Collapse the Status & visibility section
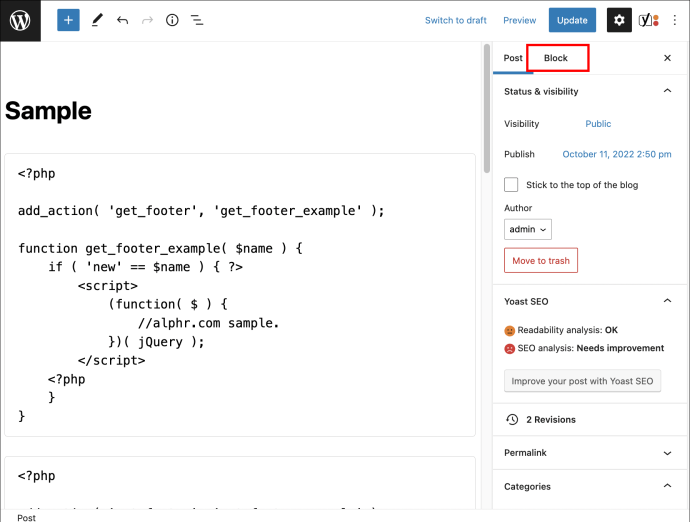 (x=667, y=91)
